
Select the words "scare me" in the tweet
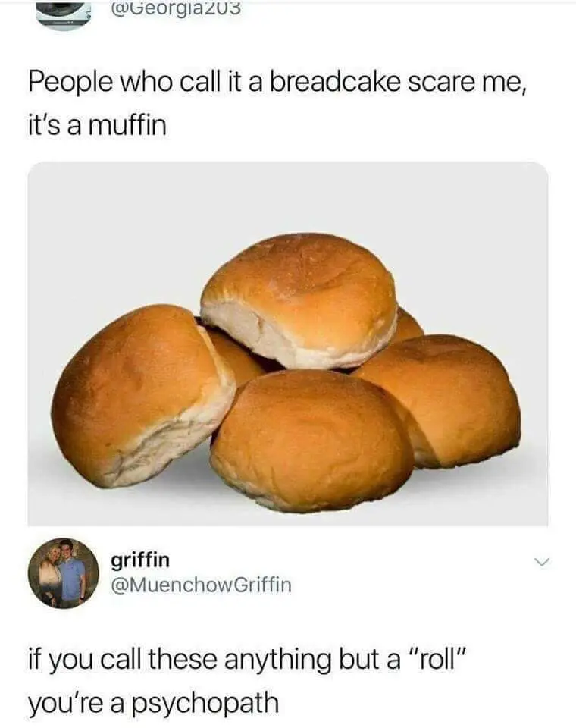point(467,83)
